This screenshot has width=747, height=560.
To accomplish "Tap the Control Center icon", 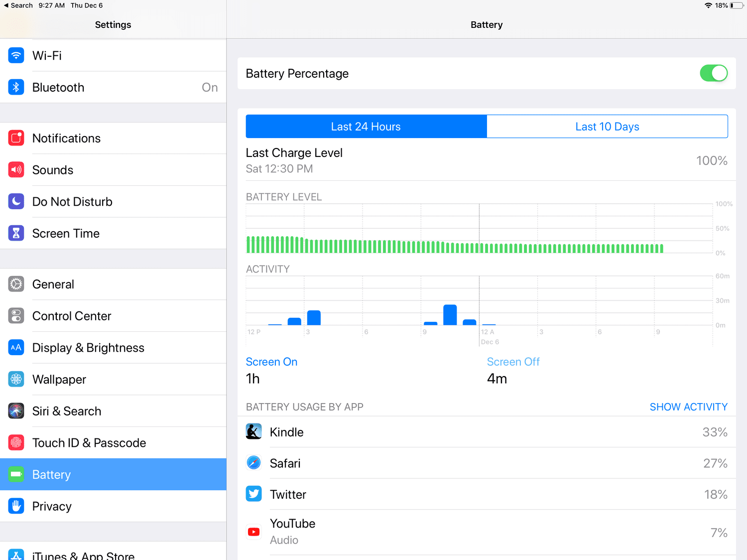I will pos(16,316).
